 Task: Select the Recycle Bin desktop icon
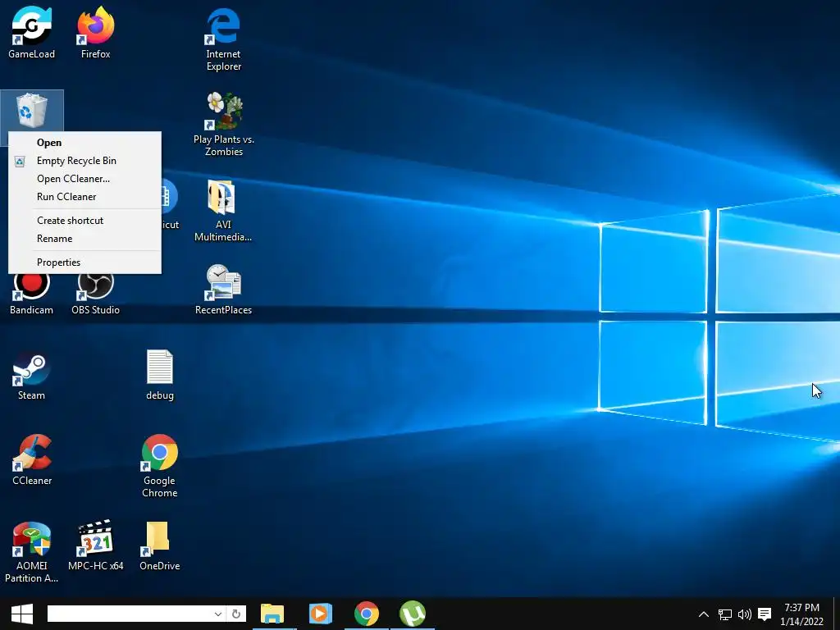point(32,111)
